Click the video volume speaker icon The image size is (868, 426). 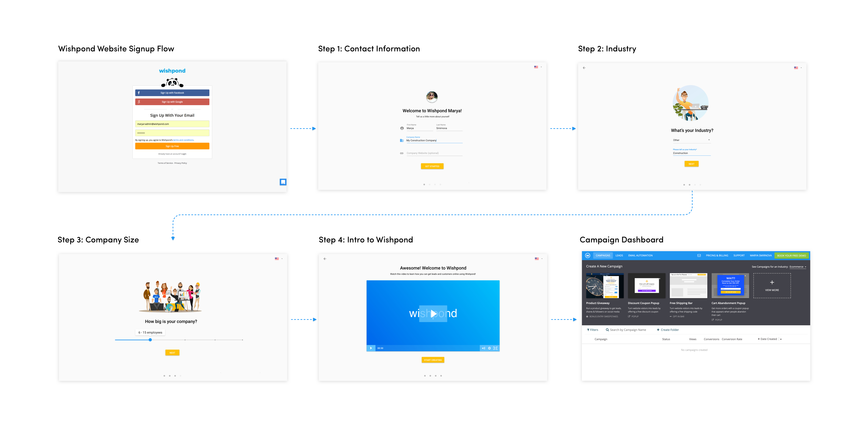(x=483, y=348)
